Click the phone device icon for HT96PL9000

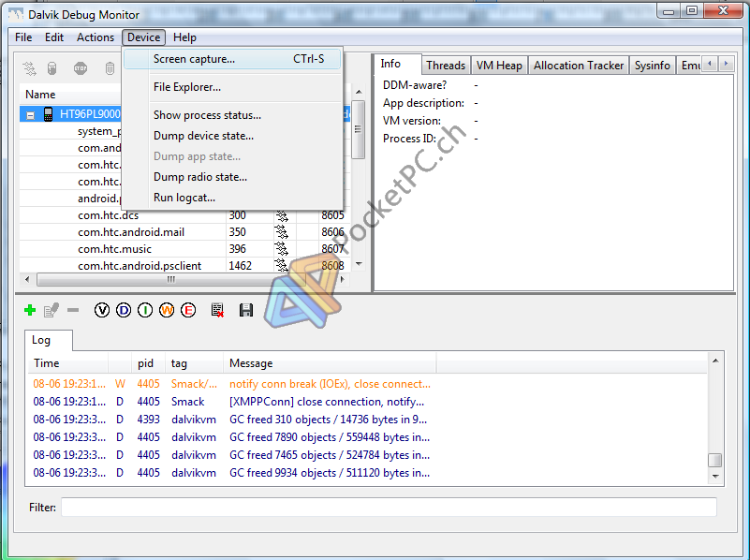(x=48, y=114)
